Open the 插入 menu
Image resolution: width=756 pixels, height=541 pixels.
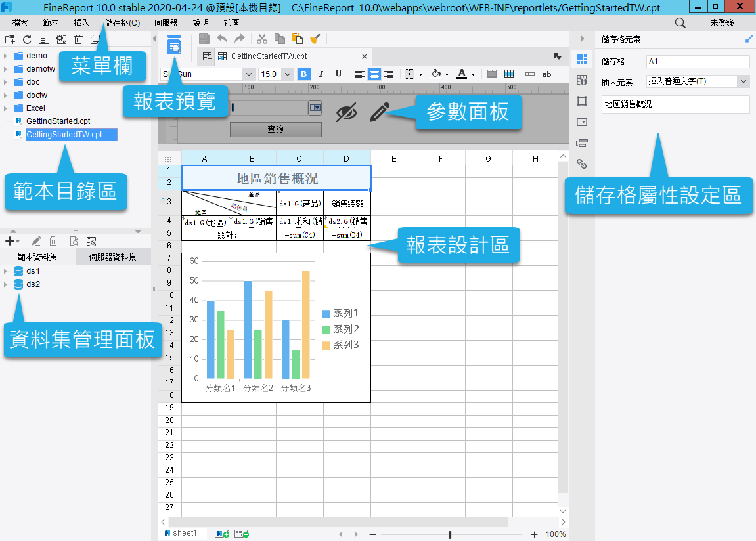click(x=81, y=23)
